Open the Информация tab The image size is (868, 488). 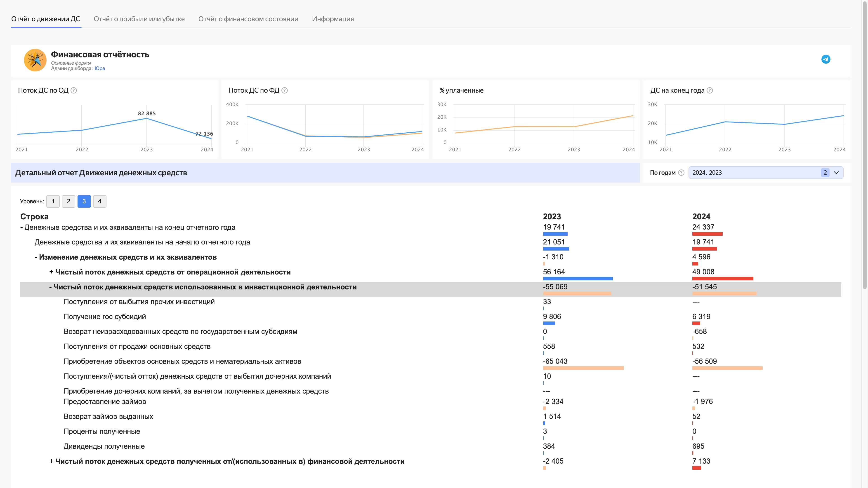[x=333, y=19]
